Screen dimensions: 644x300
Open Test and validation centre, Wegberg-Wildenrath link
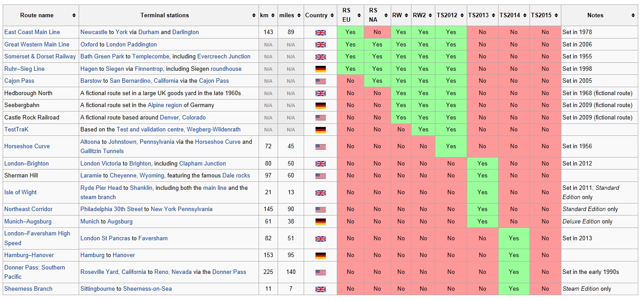(179, 129)
